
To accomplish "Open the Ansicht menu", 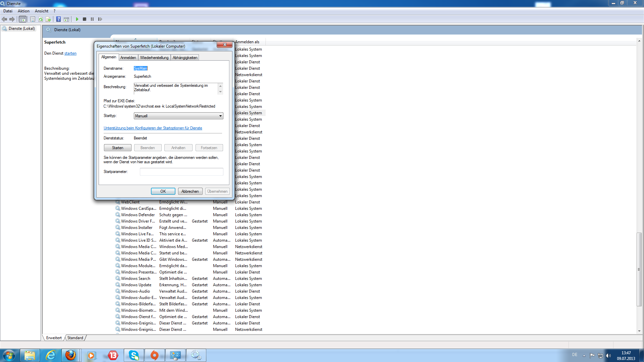I will pyautogui.click(x=42, y=11).
